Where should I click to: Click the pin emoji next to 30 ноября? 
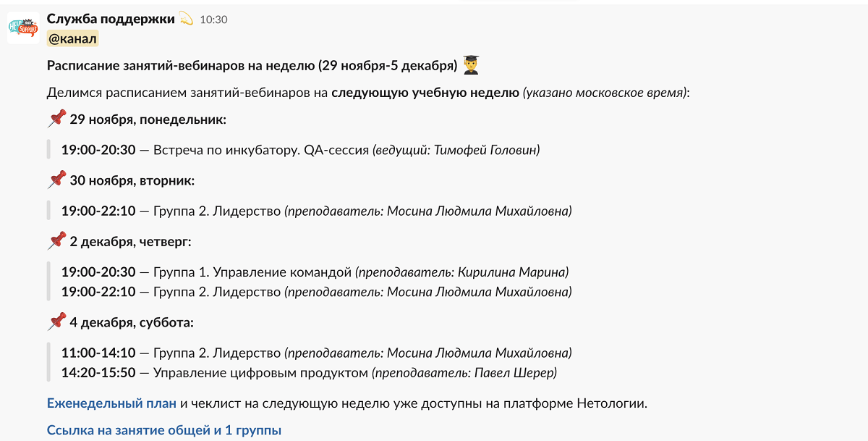coord(55,181)
